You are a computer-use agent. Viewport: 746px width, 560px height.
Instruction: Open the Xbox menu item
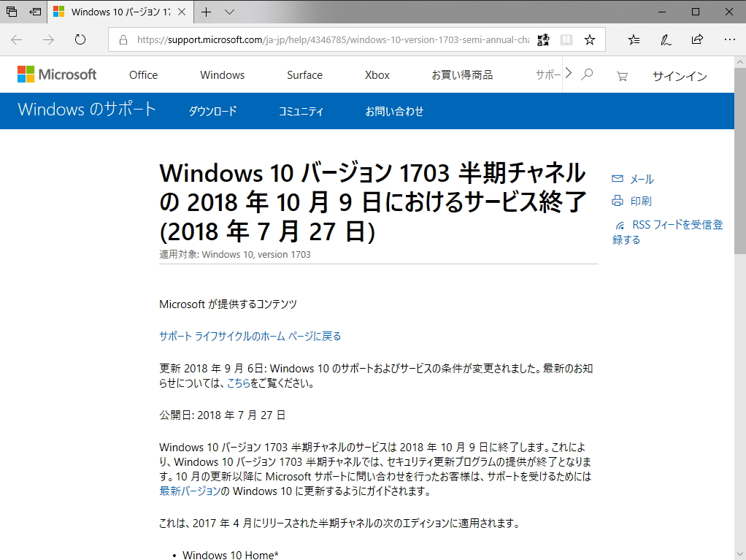[x=377, y=75]
